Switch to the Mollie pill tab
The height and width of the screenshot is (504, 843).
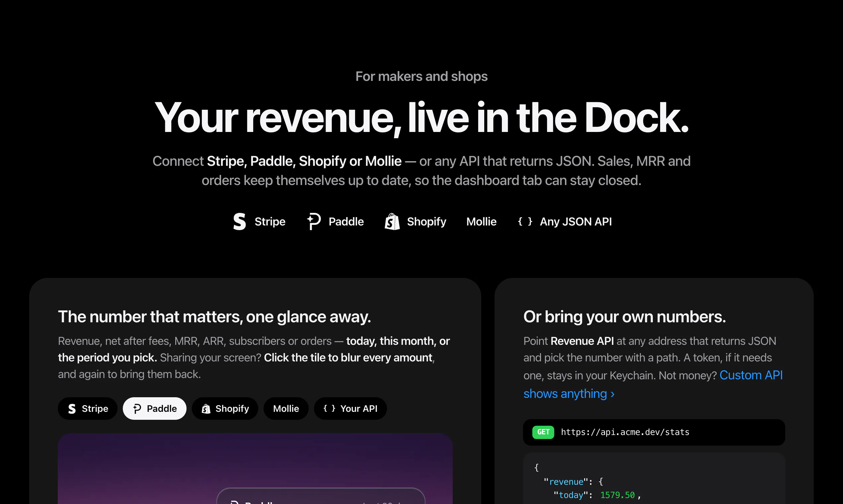tap(286, 409)
